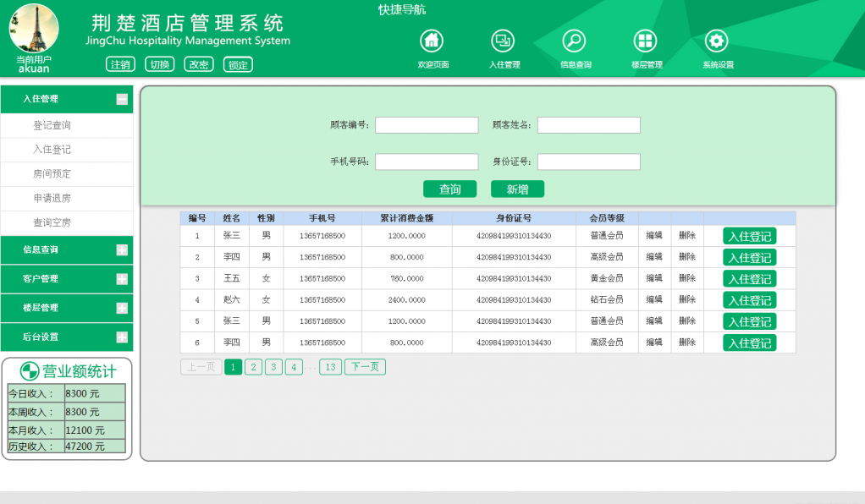This screenshot has height=504, width=865.
Task: Expand the 客户管理 sidebar section
Action: pyautogui.click(x=122, y=279)
